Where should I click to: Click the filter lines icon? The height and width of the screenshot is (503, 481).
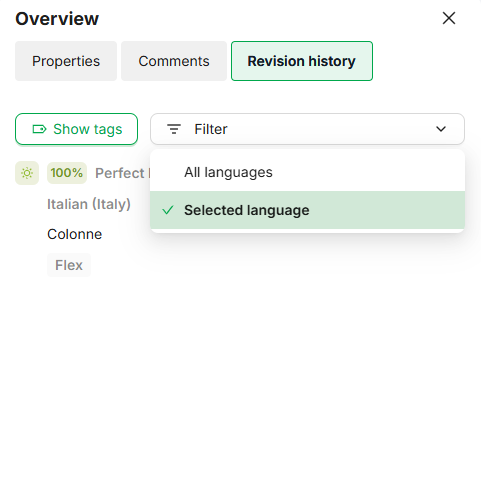[x=174, y=129]
